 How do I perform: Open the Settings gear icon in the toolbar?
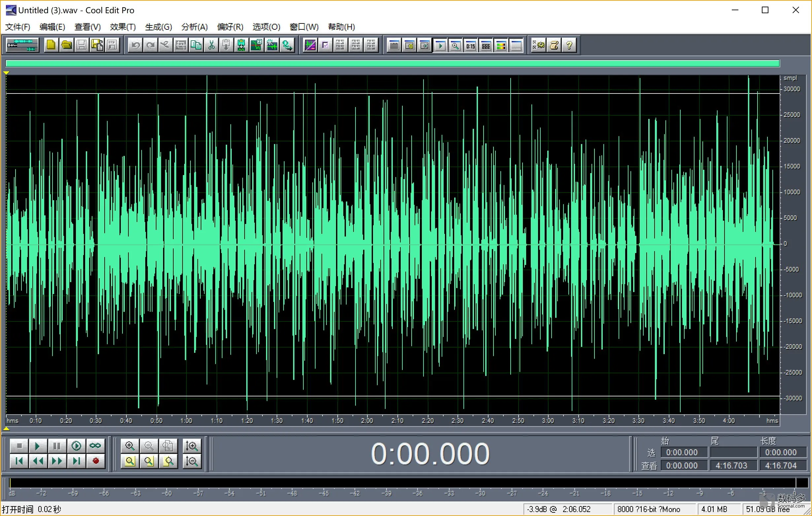538,45
